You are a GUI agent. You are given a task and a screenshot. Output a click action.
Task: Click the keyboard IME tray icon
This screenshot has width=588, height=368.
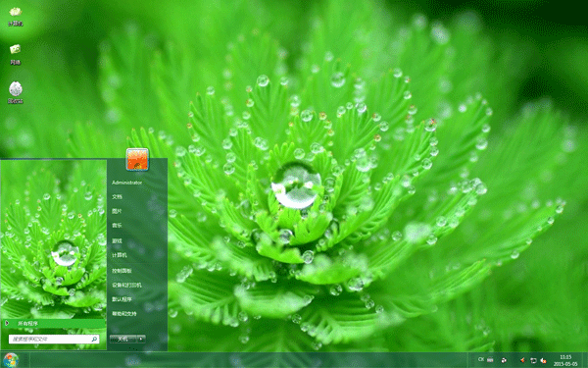pyautogui.click(x=490, y=360)
